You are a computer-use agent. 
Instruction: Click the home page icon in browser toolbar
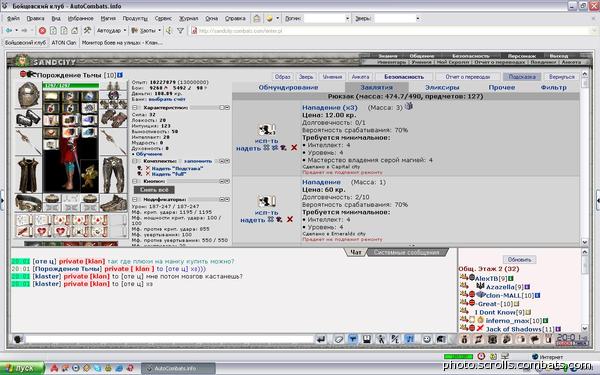pyautogui.click(x=75, y=31)
